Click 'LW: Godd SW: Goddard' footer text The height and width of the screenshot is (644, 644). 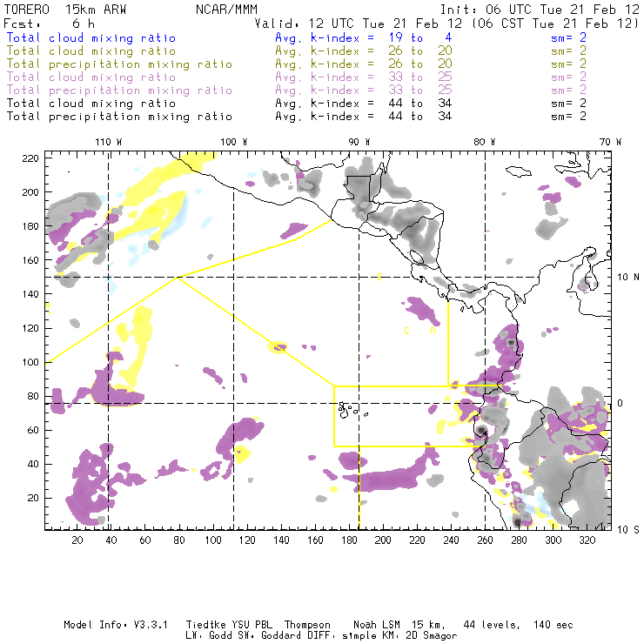click(249, 636)
